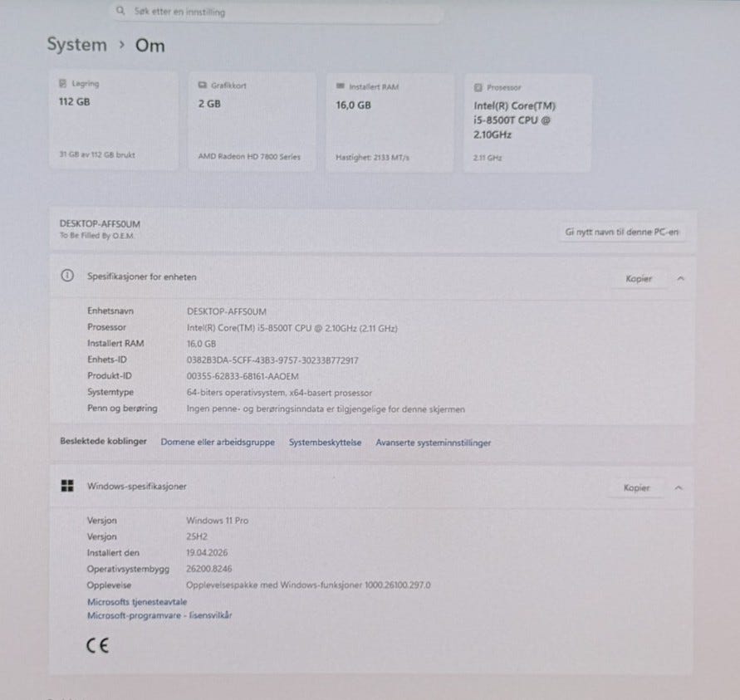
Task: Click the '25H2' version value
Action: [x=197, y=536]
